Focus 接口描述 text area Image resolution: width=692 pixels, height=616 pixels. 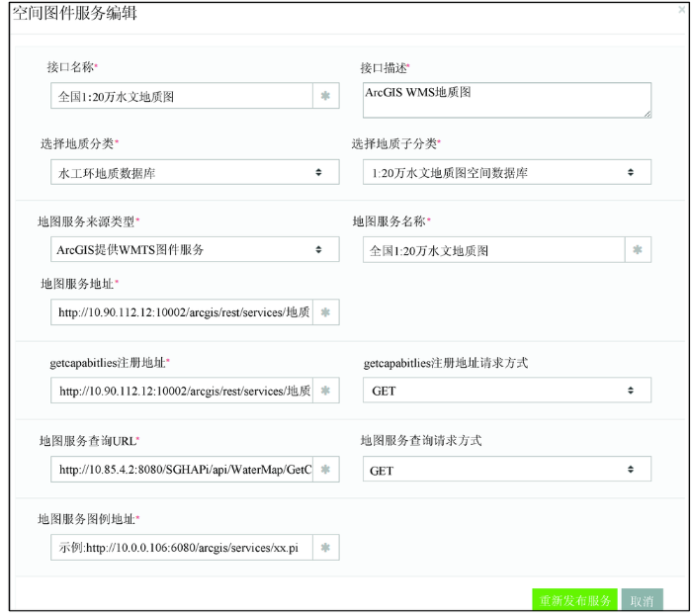[x=507, y=100]
